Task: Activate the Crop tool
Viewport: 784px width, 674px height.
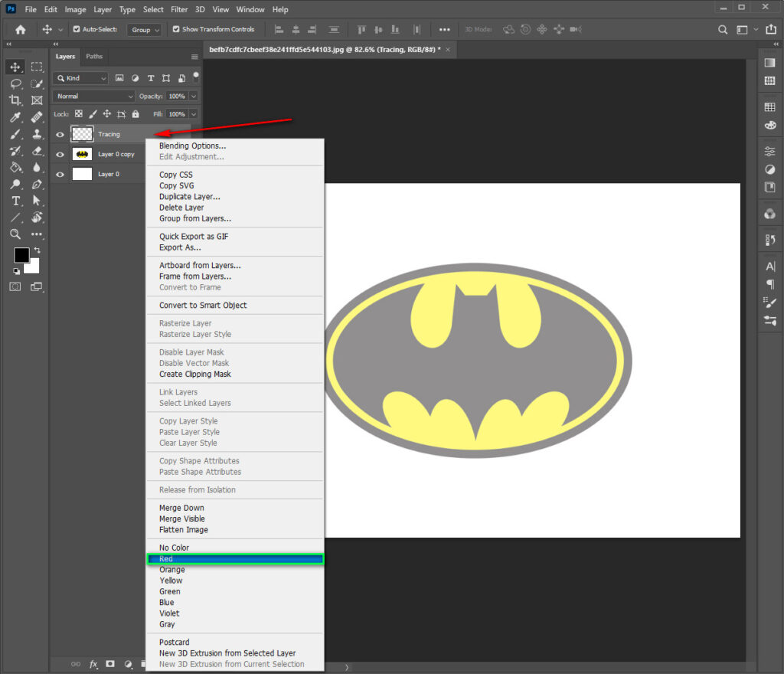Action: pyautogui.click(x=15, y=100)
